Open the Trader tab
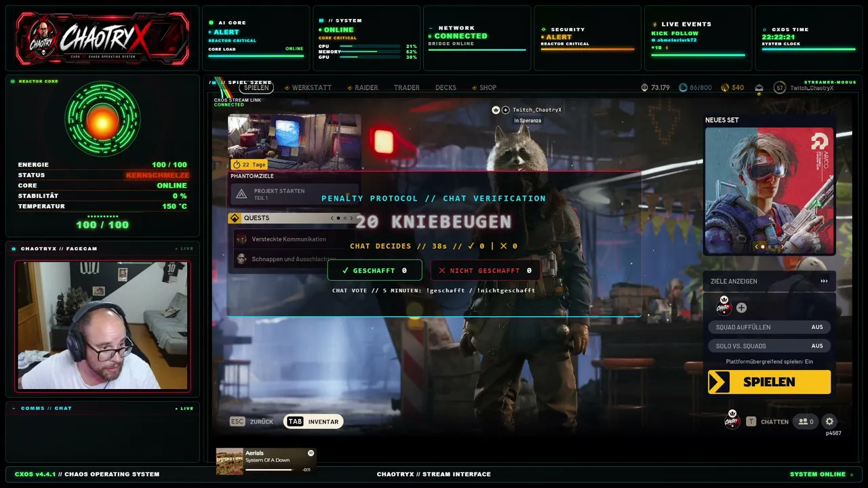This screenshot has height=488, width=868. point(407,87)
